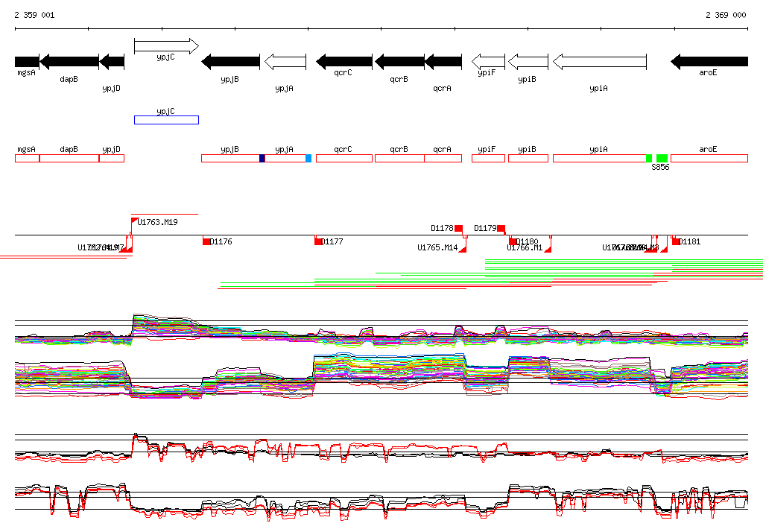Image resolution: width=763 pixels, height=532 pixels.
Task: Click the red mgsA annotation box
Action: click(x=28, y=158)
